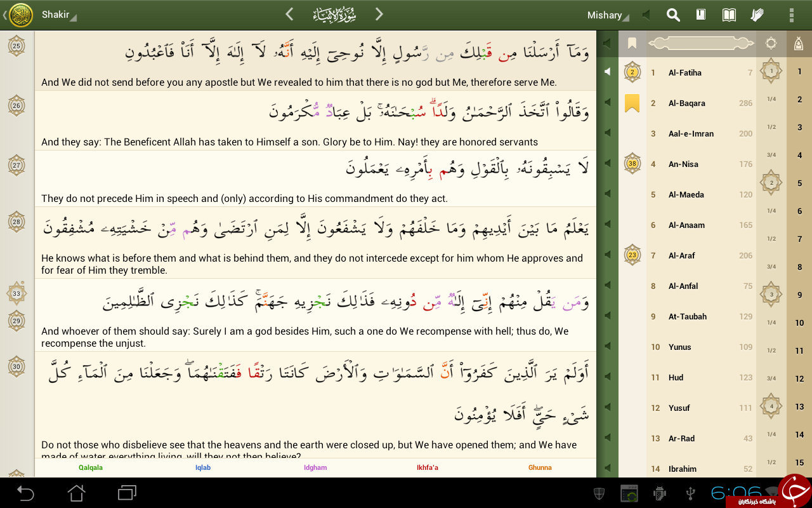Tap the purple Idgham color legend
The image size is (812, 508).
[315, 467]
